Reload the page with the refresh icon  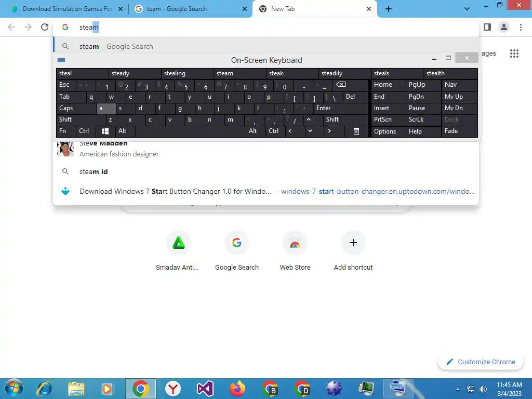point(45,27)
